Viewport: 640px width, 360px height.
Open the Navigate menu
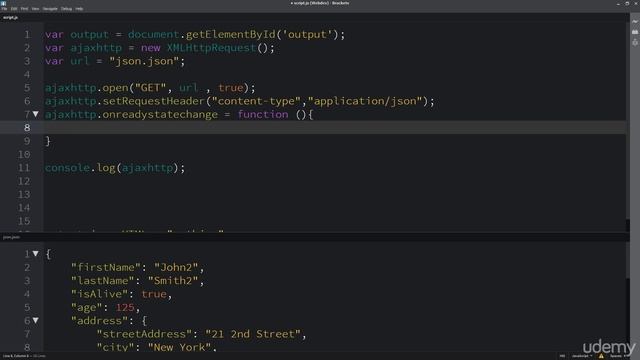tap(50, 9)
